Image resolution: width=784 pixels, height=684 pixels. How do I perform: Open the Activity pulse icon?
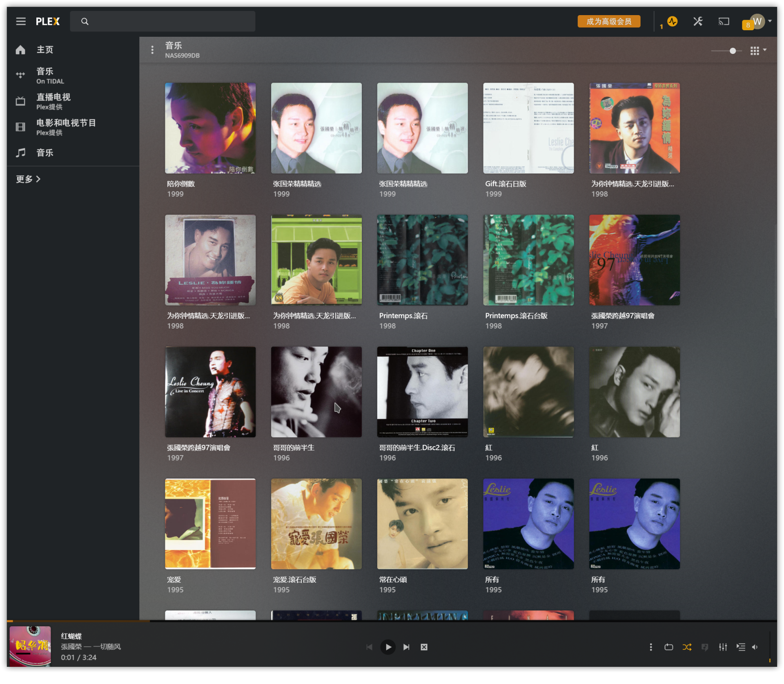coord(672,21)
